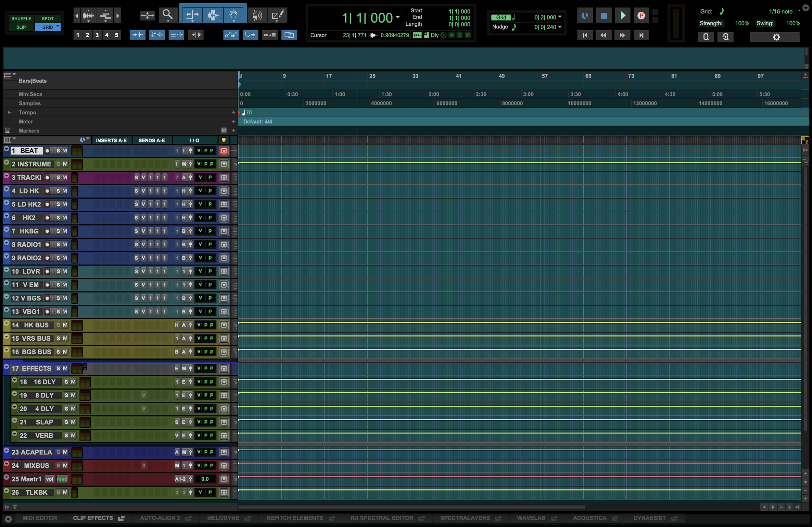The image size is (812, 527).
Task: Select the Trim tool
Action: pos(193,15)
